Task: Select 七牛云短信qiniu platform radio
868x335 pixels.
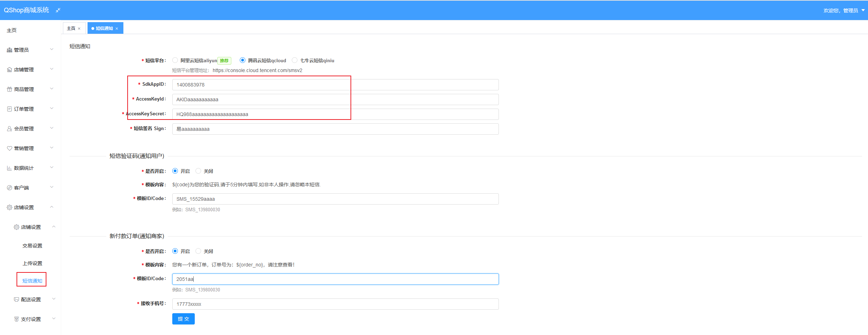Action: point(295,60)
